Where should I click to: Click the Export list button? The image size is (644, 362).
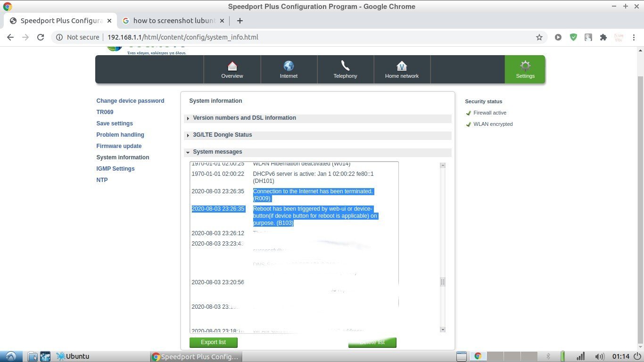pyautogui.click(x=213, y=342)
